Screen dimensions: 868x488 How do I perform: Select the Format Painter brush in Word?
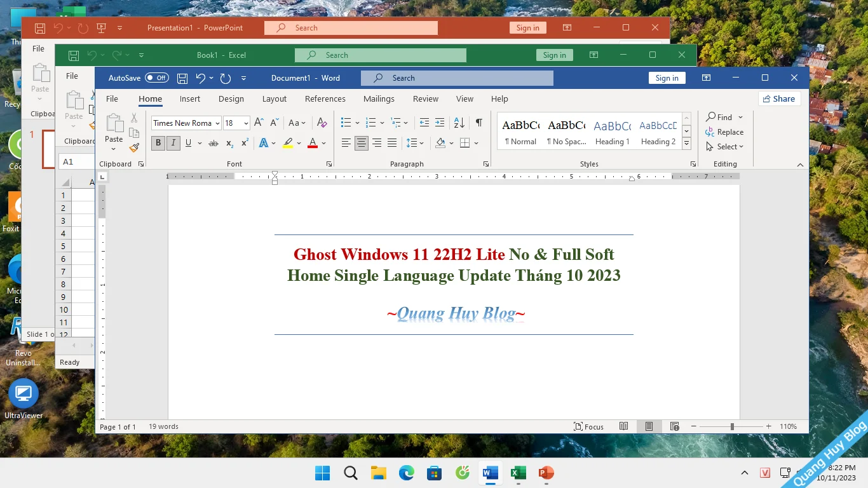(x=134, y=147)
